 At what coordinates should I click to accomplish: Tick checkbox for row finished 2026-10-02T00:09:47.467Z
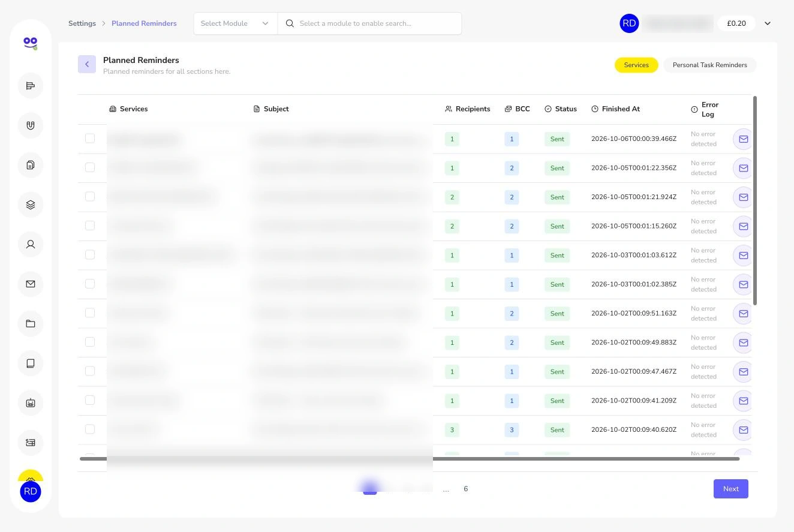[x=90, y=371]
